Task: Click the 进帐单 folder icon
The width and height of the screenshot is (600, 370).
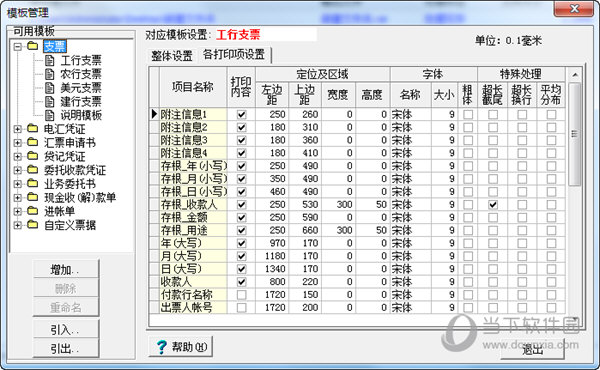Action: coord(33,211)
